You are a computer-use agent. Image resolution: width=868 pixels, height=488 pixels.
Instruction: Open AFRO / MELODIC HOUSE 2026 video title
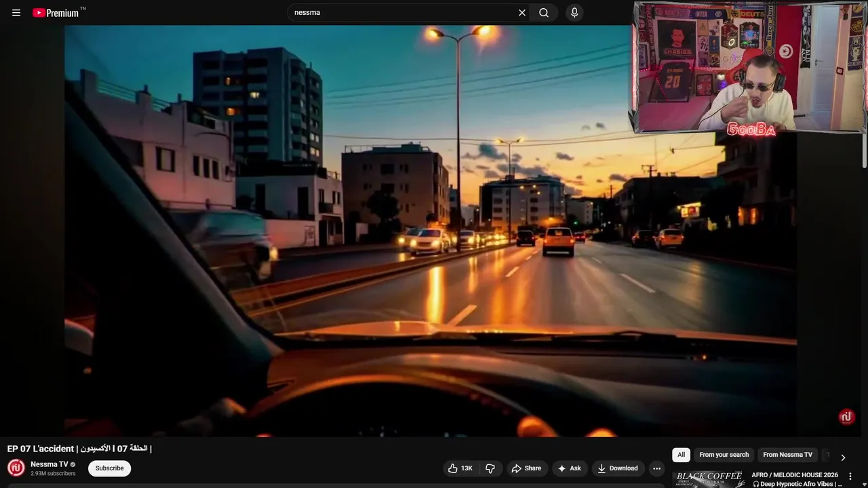point(795,479)
